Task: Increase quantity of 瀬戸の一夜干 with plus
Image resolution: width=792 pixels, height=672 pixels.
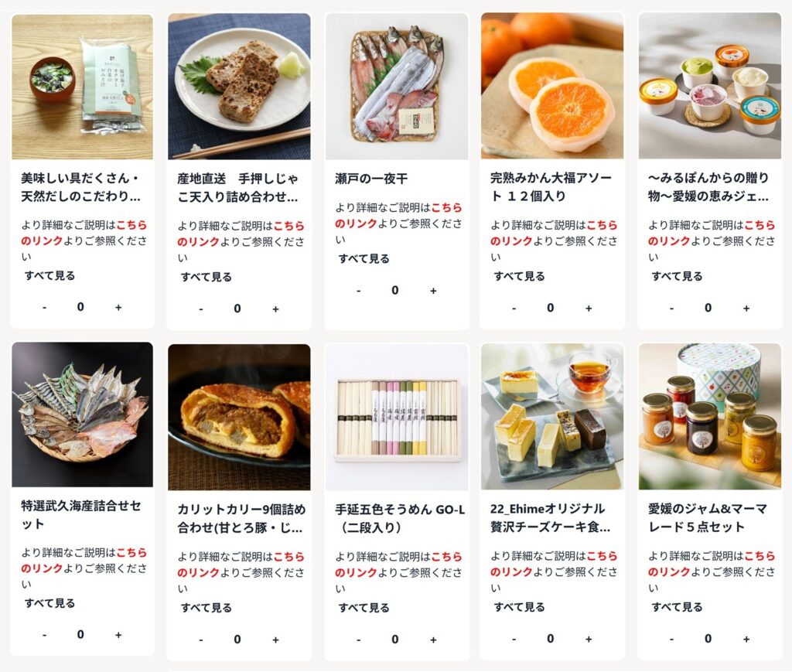Action: click(x=433, y=291)
